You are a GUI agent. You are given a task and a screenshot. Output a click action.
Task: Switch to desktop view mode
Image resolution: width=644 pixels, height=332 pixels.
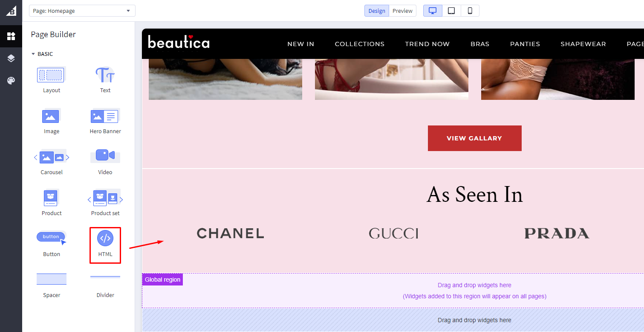[x=433, y=11]
